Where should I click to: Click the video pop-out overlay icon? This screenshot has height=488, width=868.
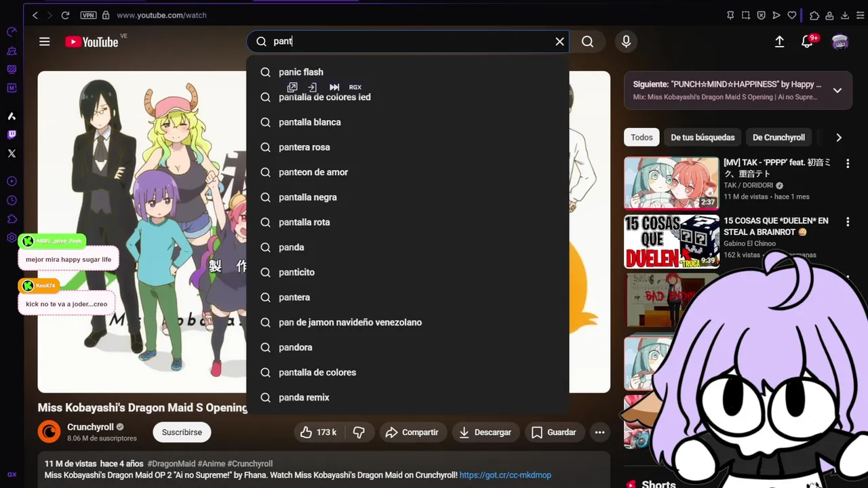(x=292, y=87)
